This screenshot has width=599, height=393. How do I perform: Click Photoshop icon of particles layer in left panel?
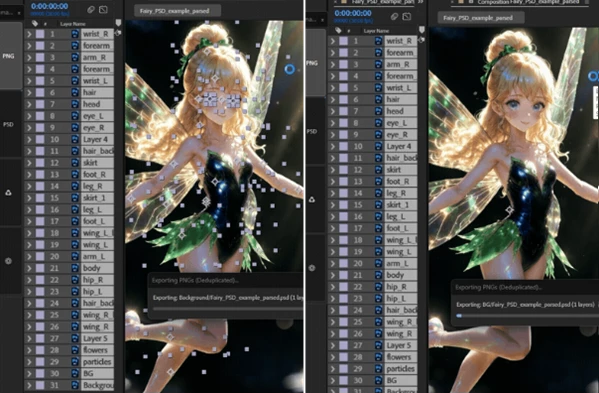pos(75,362)
